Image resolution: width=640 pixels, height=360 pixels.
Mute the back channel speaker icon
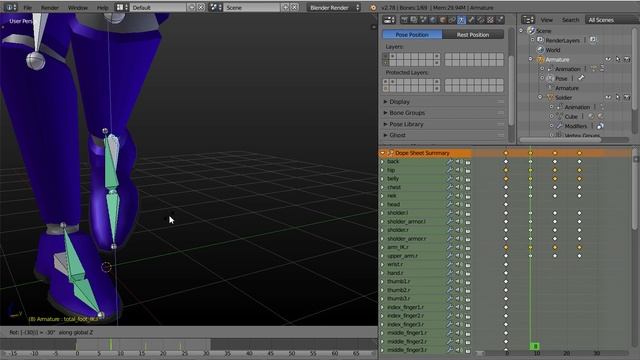[458, 162]
